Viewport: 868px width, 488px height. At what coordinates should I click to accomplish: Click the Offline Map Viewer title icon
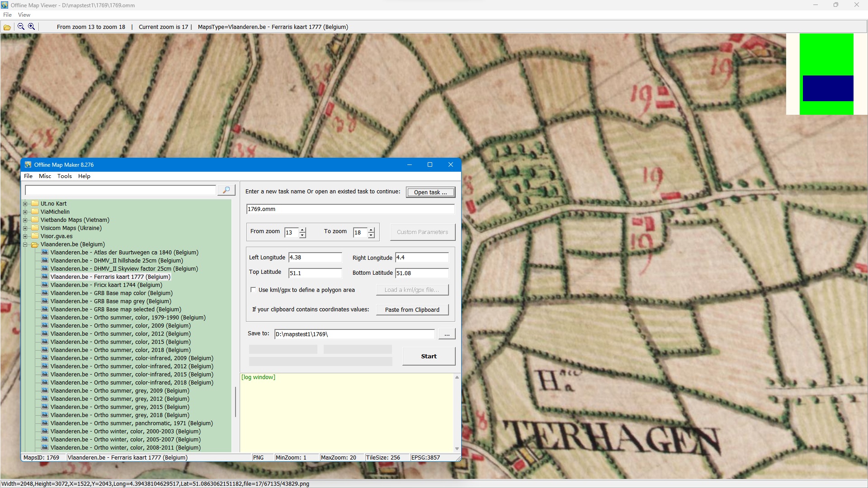tap(5, 5)
